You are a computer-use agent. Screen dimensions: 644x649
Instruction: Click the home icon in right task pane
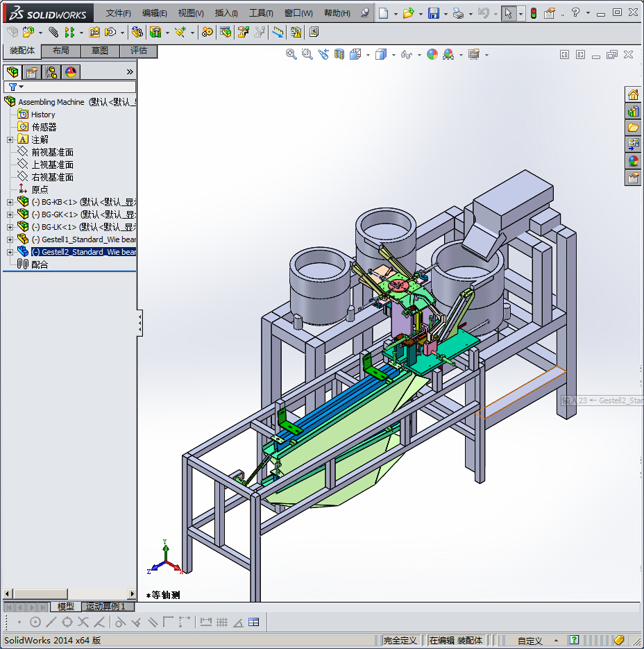tap(633, 94)
